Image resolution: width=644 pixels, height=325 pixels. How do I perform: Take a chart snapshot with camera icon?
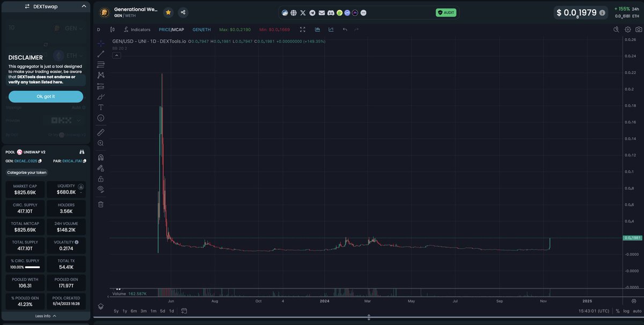[x=639, y=29]
